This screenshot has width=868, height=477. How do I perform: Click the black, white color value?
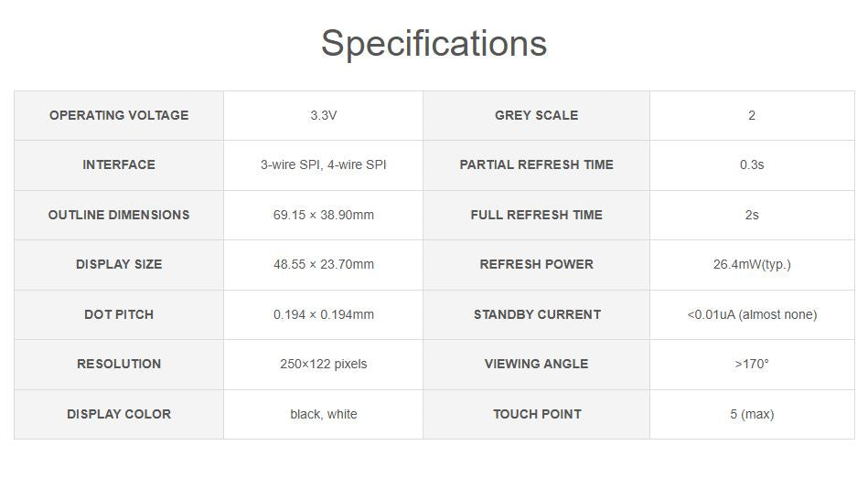tap(324, 414)
